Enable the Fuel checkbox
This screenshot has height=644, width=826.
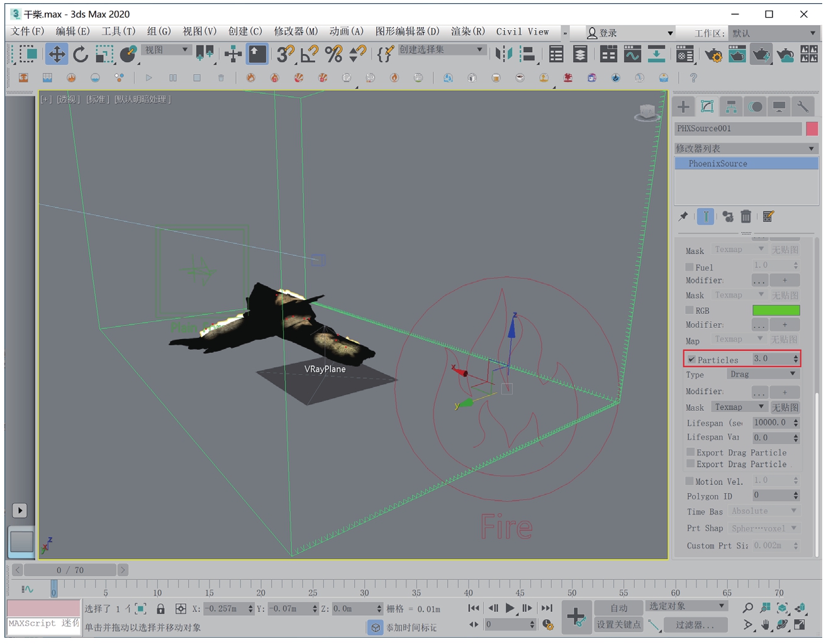[689, 267]
